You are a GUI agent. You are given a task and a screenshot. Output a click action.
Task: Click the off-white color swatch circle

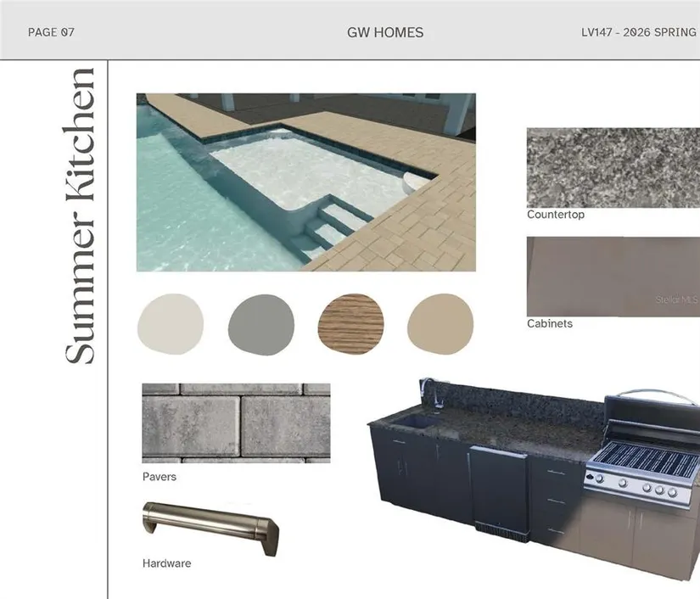pos(171,322)
